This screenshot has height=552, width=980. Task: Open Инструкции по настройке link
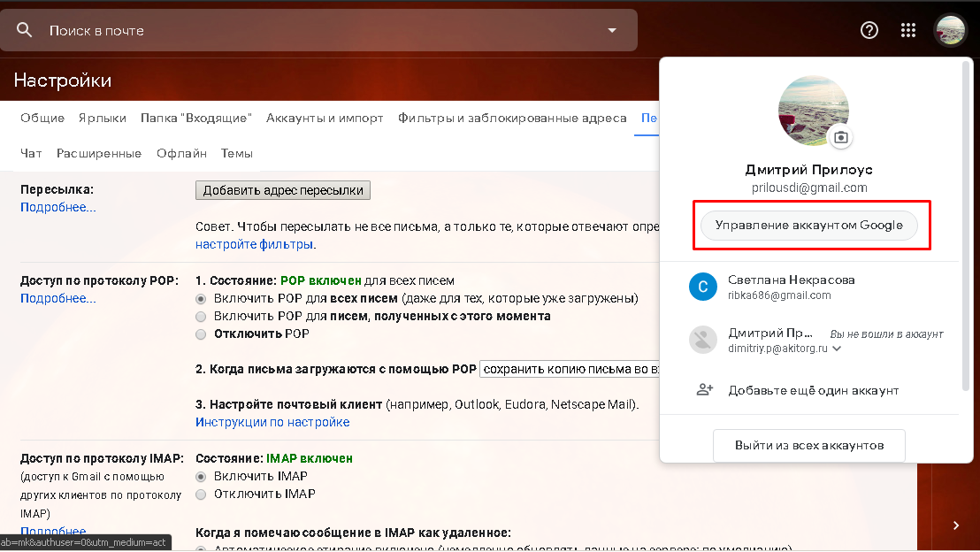(x=272, y=422)
